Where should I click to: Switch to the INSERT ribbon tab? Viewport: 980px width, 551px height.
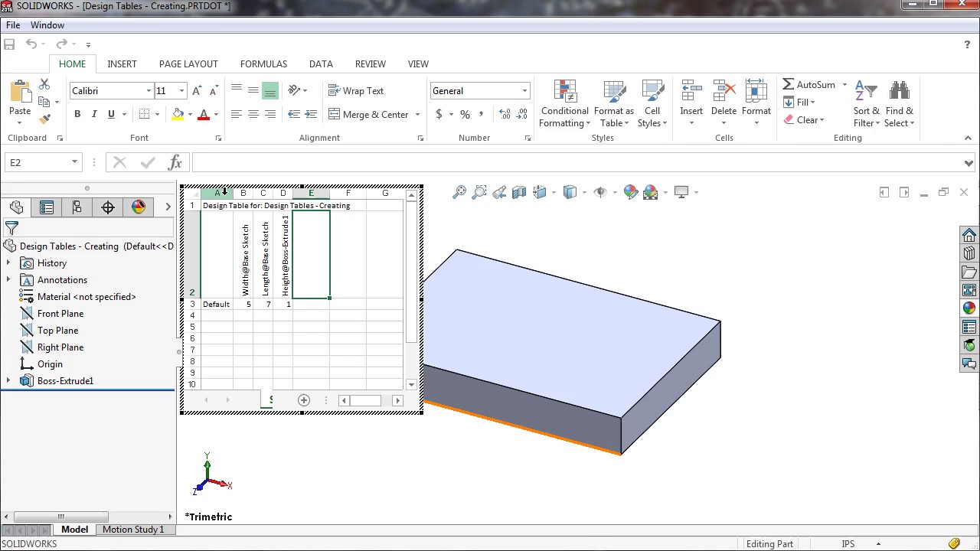[x=122, y=64]
